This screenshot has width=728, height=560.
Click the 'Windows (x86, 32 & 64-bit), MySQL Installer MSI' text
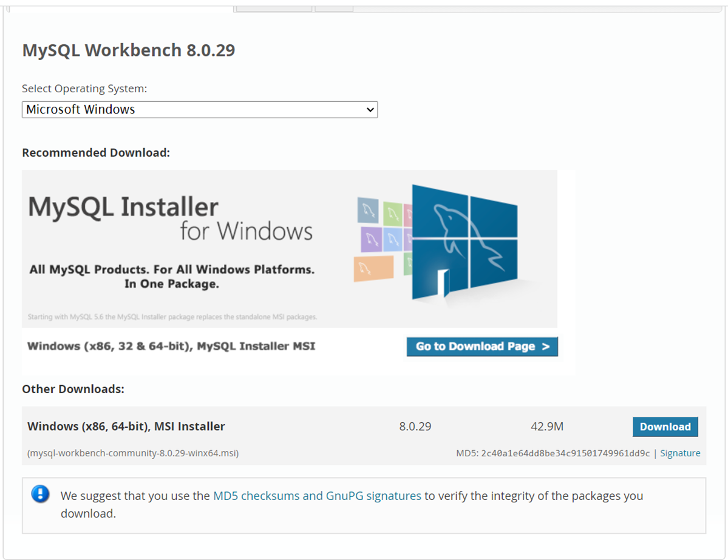tap(171, 346)
